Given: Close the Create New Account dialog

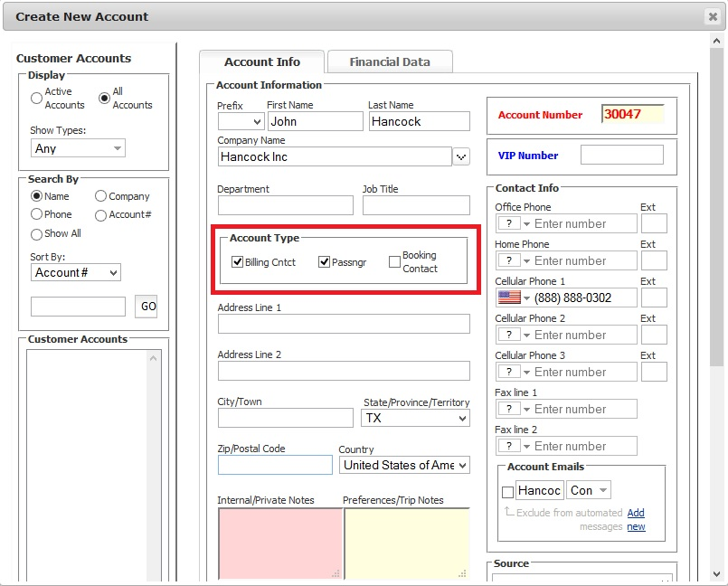Looking at the screenshot, I should click(x=713, y=16).
